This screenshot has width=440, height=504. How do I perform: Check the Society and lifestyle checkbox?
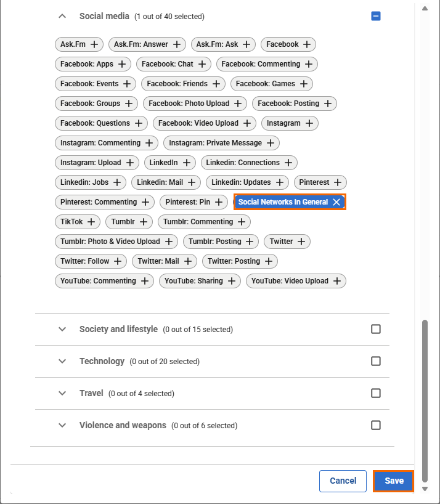coord(376,329)
